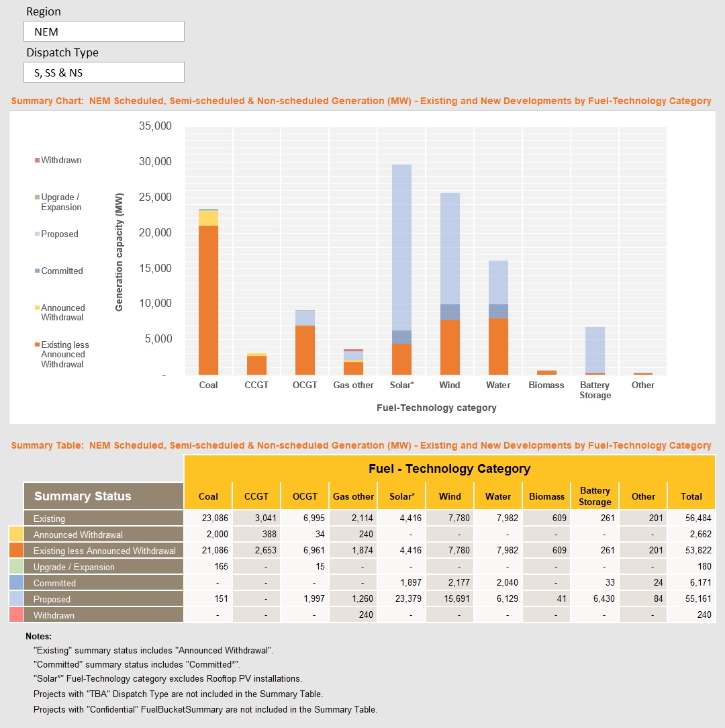Open the Region dropdown showing NEM

click(x=104, y=31)
